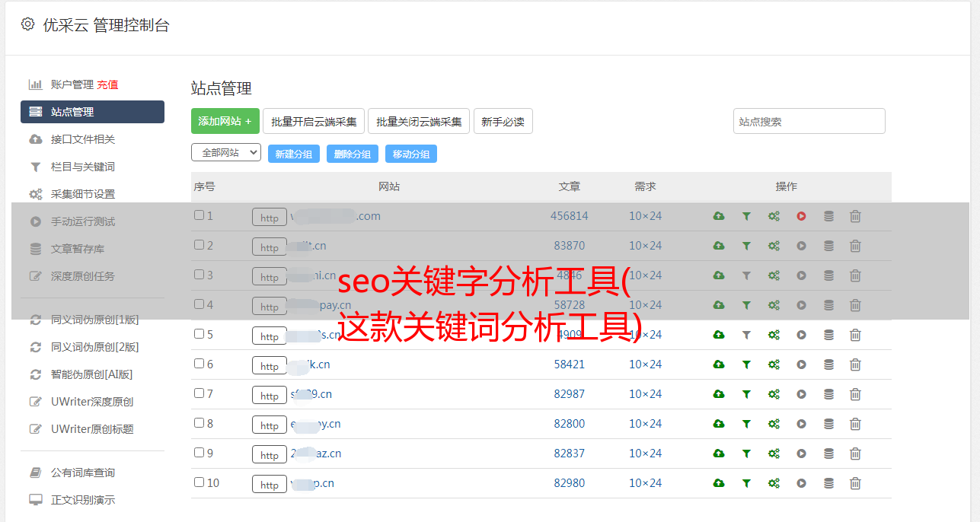This screenshot has height=522, width=980.
Task: Tick the checkbox for site row 1
Action: point(199,215)
